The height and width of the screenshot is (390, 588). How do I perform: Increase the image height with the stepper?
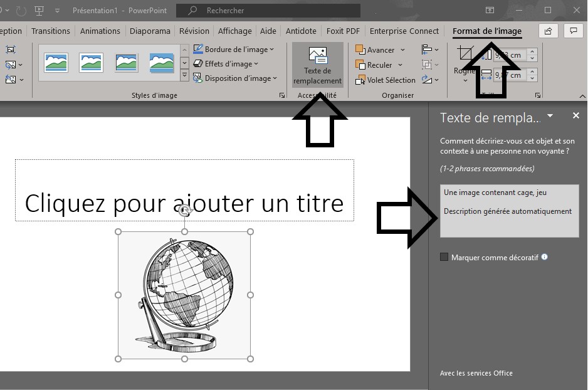click(532, 51)
